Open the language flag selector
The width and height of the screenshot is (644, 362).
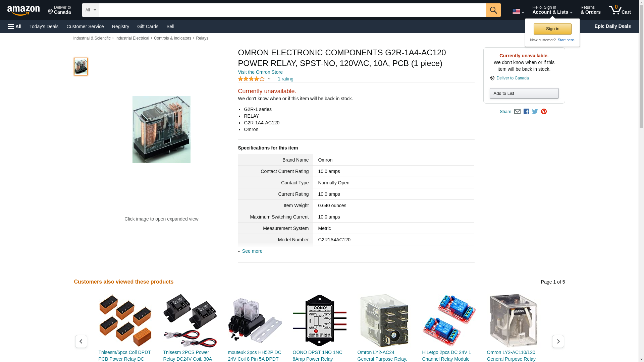[518, 12]
